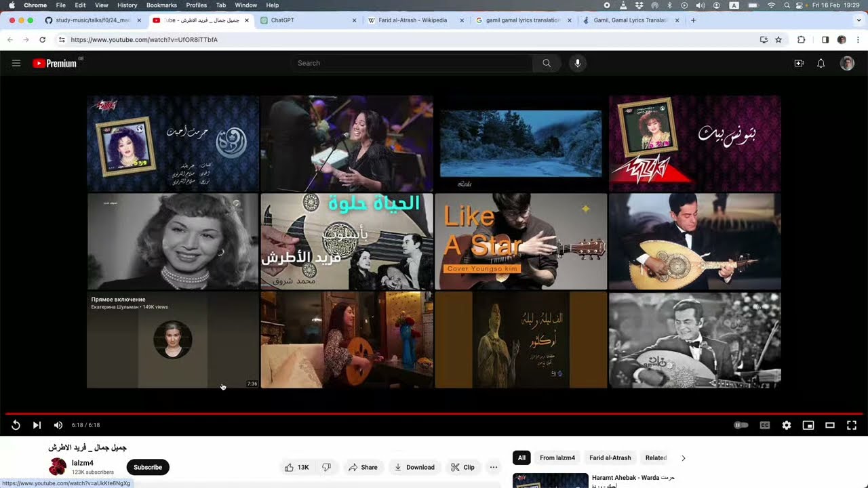Dislike this video
The height and width of the screenshot is (488, 868).
pyautogui.click(x=326, y=467)
